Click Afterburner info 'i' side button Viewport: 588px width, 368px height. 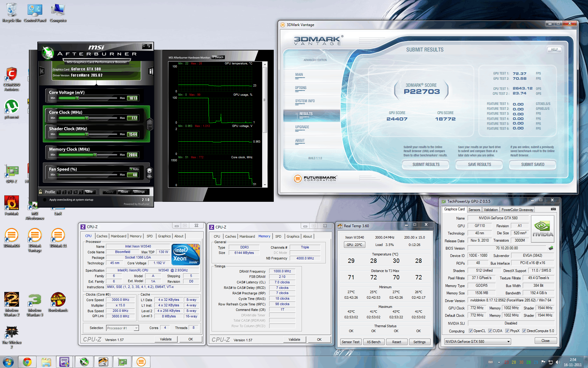point(151,71)
